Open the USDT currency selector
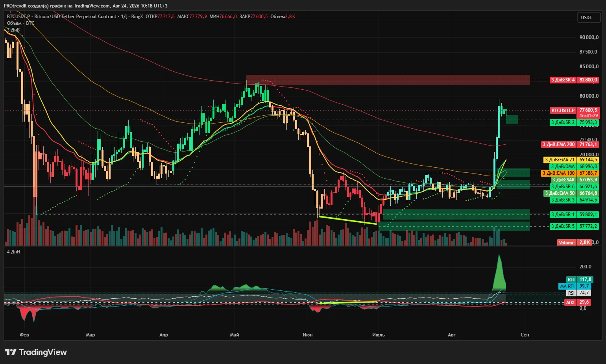This screenshot has width=606, height=364. (x=589, y=17)
